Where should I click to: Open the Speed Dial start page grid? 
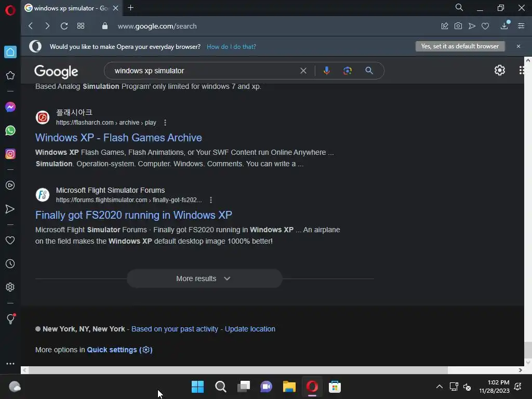[x=81, y=26]
